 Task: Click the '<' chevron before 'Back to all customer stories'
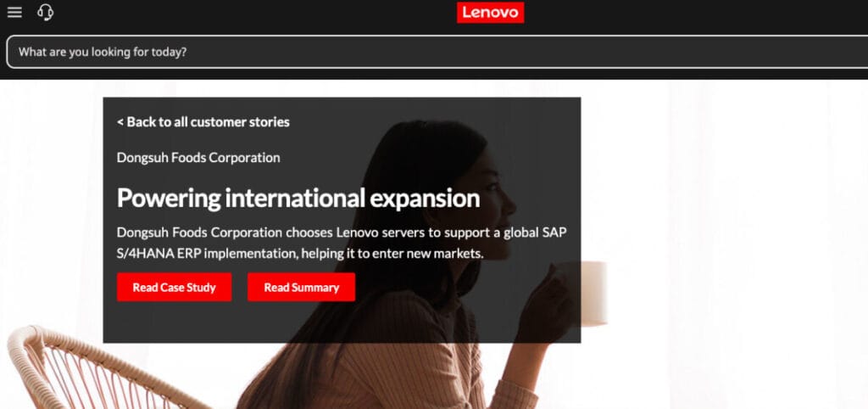tap(120, 122)
